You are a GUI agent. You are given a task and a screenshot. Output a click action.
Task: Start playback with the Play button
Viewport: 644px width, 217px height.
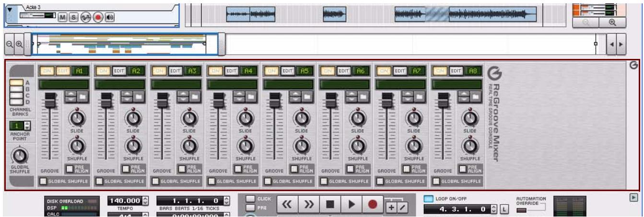click(x=352, y=205)
